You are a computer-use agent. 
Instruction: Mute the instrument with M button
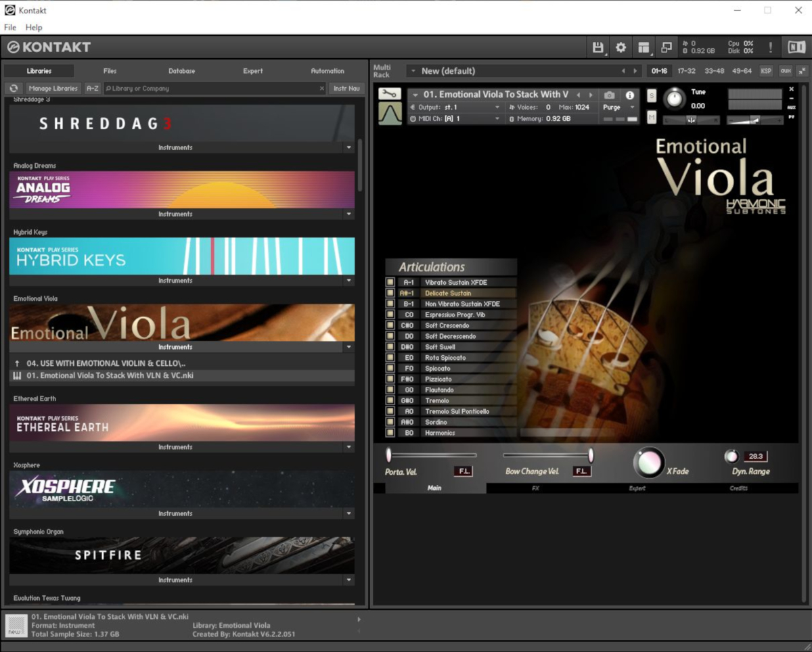(x=652, y=118)
